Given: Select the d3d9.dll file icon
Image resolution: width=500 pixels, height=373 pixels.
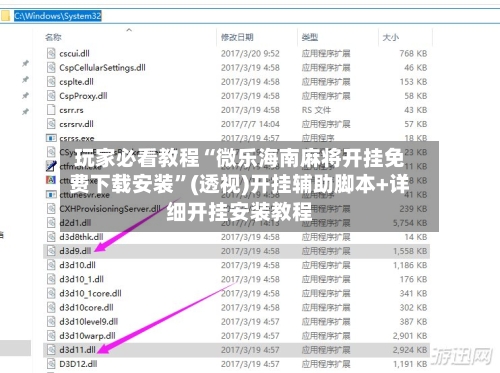Looking at the screenshot, I should pyautogui.click(x=51, y=251).
